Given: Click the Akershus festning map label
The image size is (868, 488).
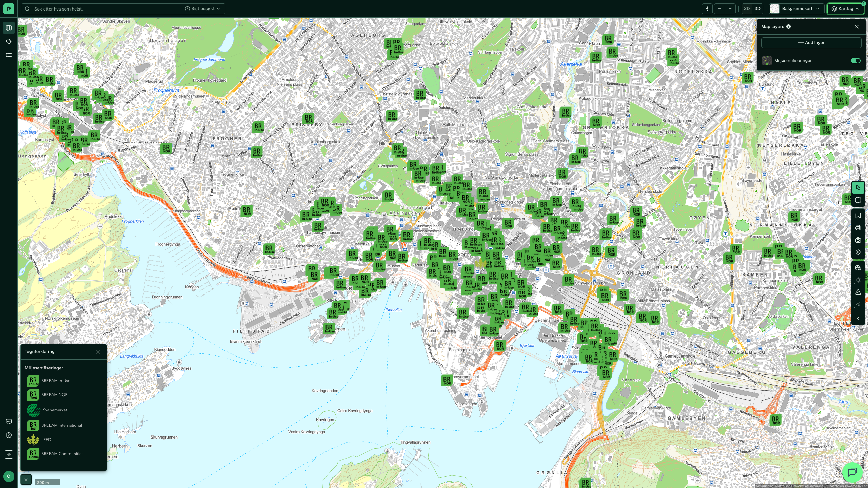Looking at the screenshot, I should [x=440, y=331].
